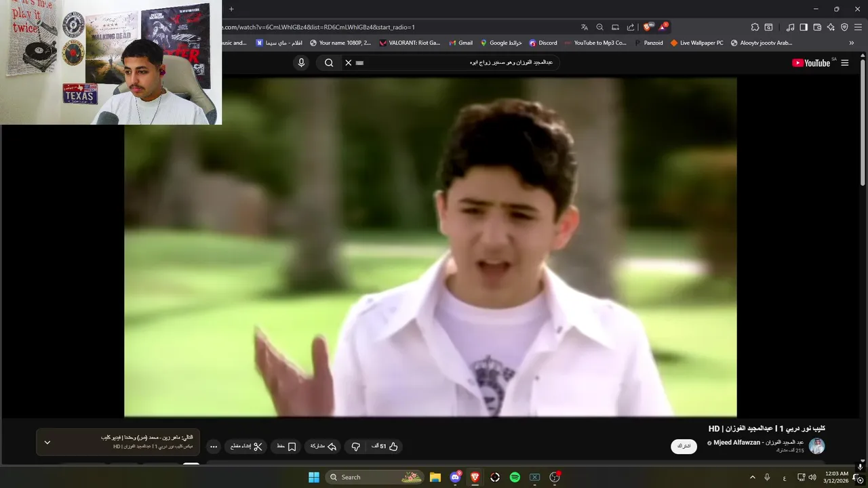Open the Discord bookmark

pyautogui.click(x=543, y=43)
